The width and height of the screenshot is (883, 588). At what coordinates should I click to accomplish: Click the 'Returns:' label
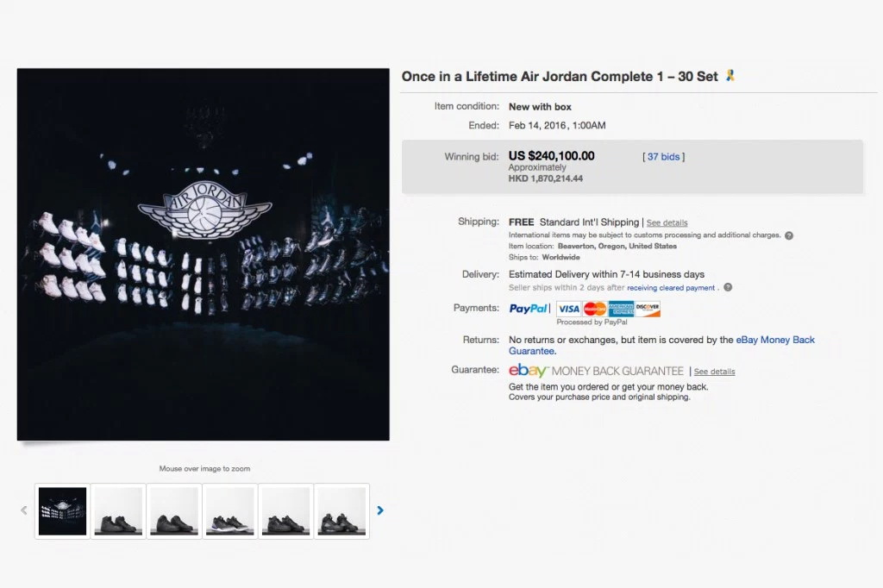click(x=481, y=340)
